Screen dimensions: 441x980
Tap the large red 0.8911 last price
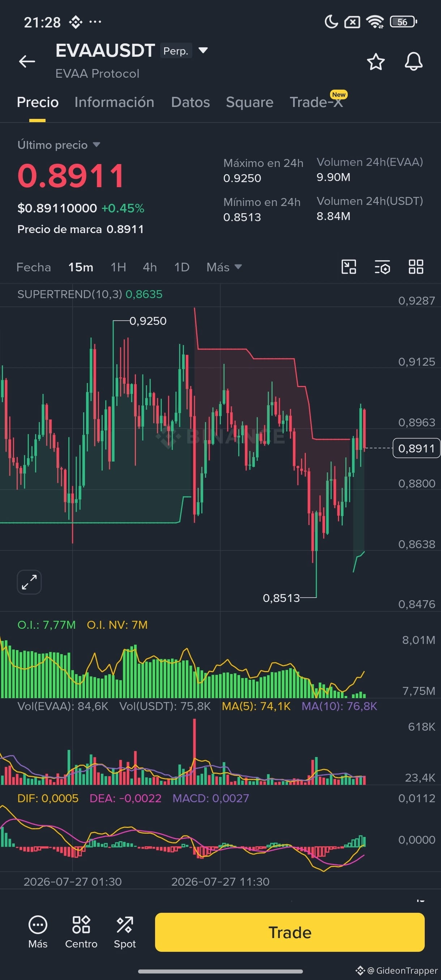coord(71,176)
